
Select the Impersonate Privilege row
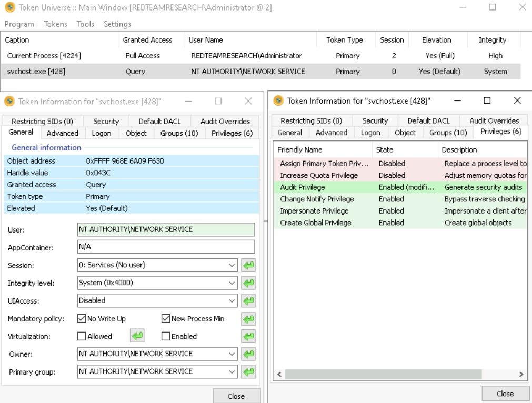pos(400,211)
